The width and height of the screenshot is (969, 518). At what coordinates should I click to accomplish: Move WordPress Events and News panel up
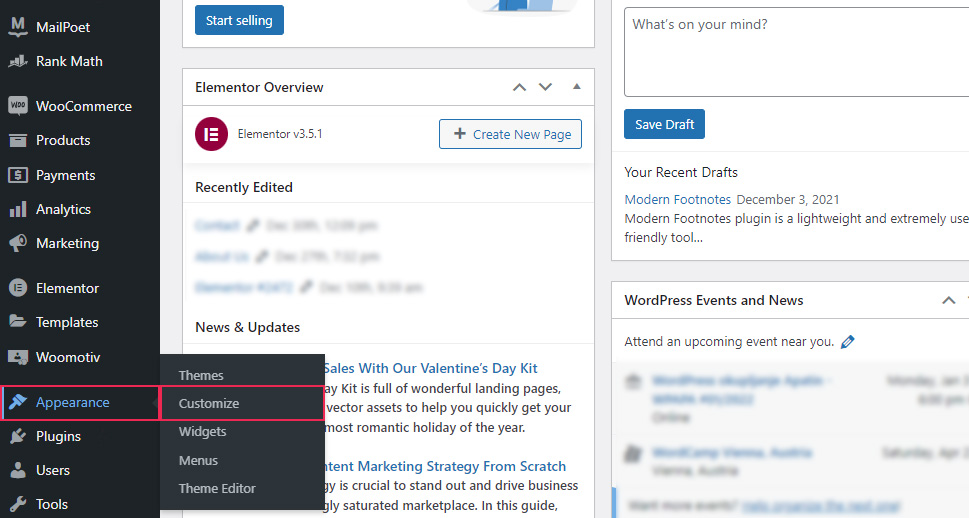[948, 300]
